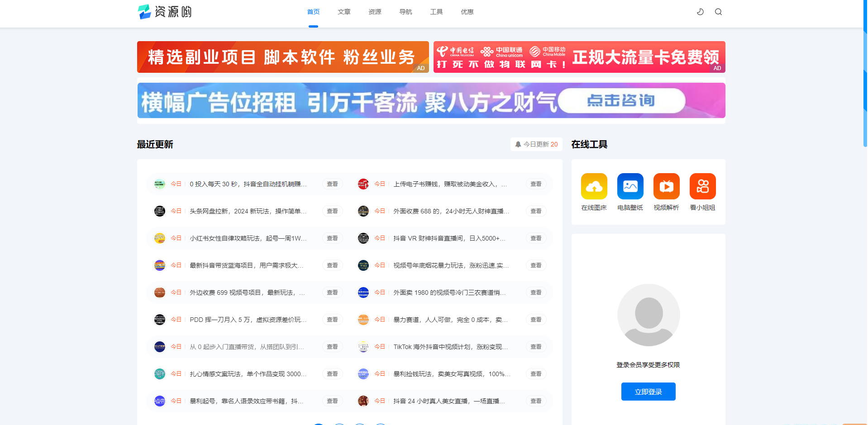Image resolution: width=868 pixels, height=425 pixels.
Task: Open post 暴利捡钱玩法，卖美女写真视频
Action: tap(452, 374)
